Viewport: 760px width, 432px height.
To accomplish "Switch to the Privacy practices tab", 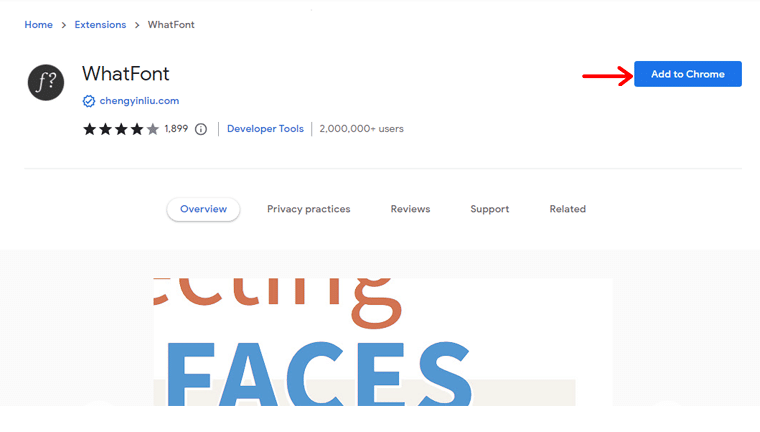I will (x=308, y=209).
